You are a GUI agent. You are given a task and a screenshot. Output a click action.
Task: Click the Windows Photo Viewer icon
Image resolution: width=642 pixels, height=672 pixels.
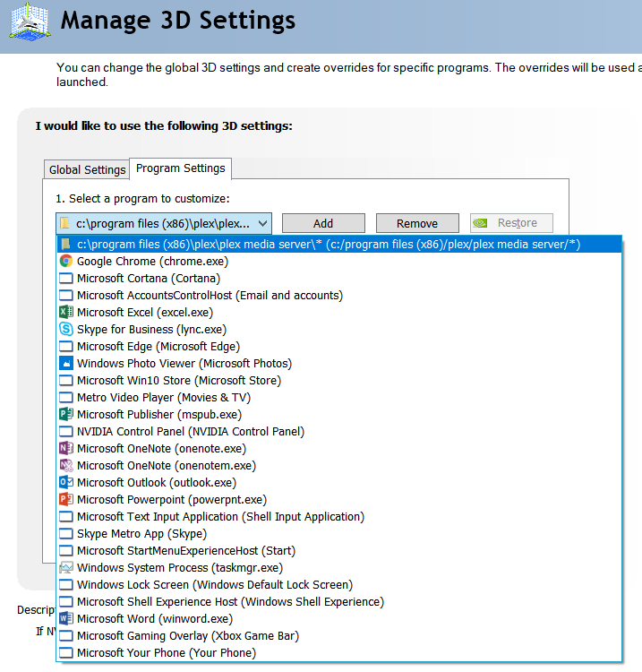click(x=66, y=364)
